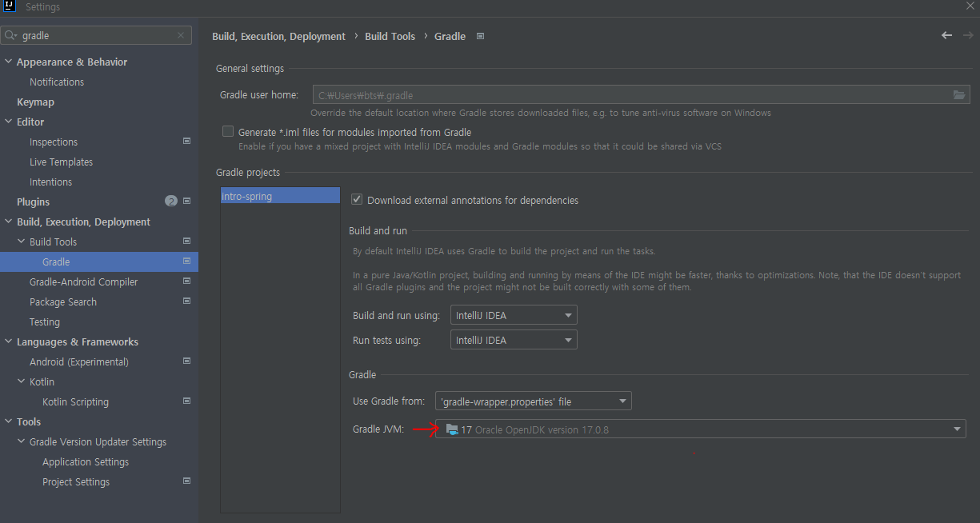Open Notifications settings page
The width and height of the screenshot is (980, 523).
tap(57, 82)
